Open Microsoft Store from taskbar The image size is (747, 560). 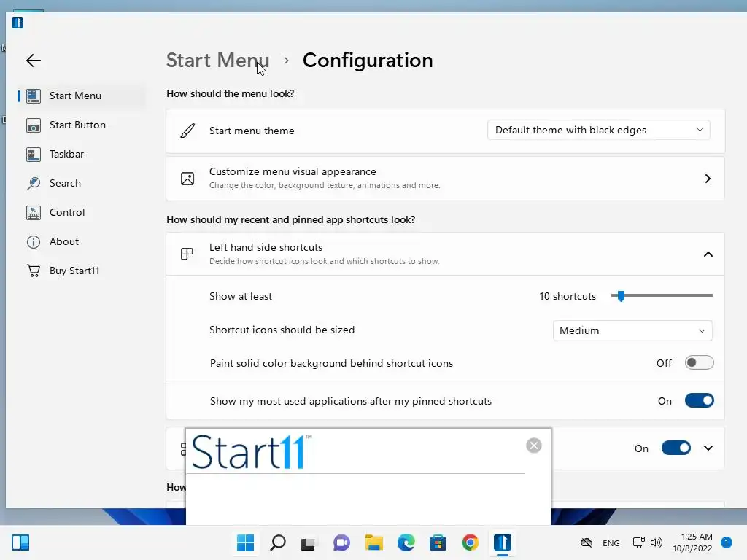click(x=438, y=542)
